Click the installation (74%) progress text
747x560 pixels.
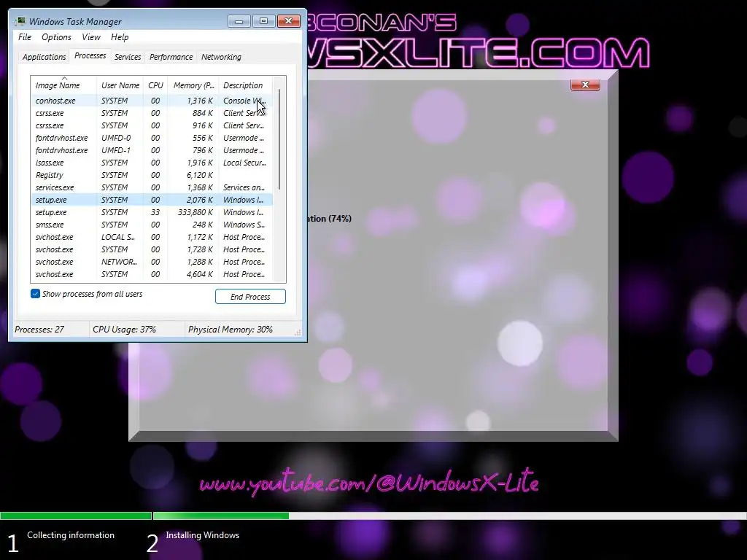pos(330,219)
